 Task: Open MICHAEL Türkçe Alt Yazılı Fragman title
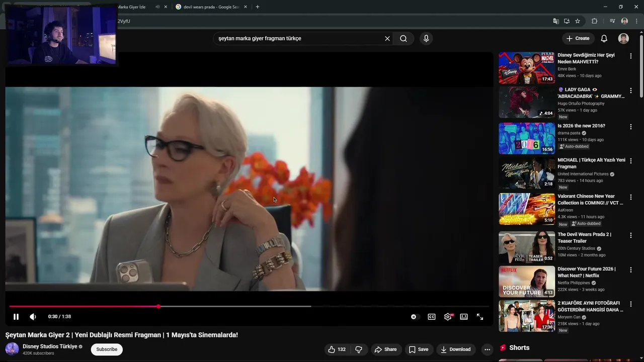(x=591, y=163)
